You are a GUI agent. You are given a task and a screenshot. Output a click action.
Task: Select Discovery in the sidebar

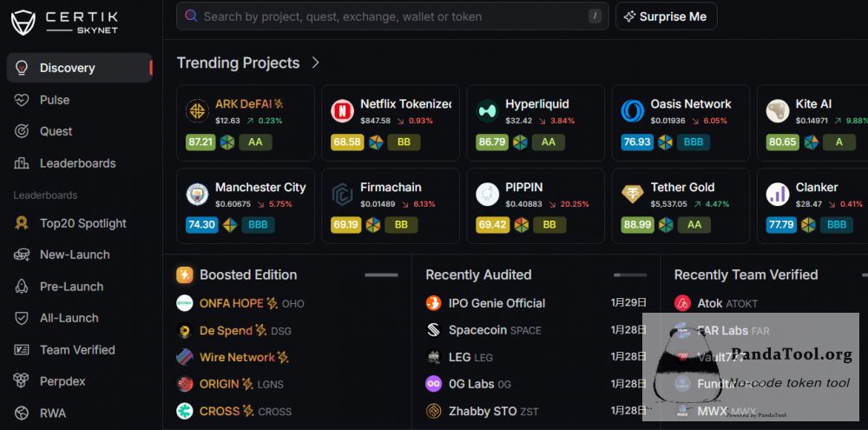point(67,68)
